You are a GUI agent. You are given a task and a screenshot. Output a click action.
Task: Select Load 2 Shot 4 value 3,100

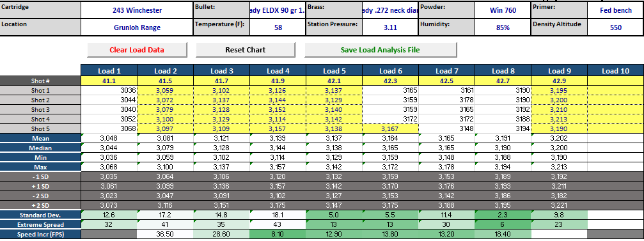[x=165, y=119]
